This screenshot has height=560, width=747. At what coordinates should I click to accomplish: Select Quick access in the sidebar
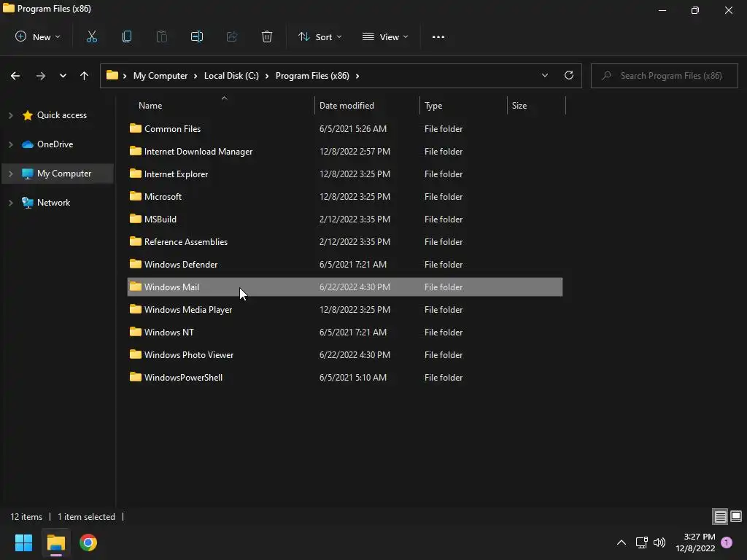click(62, 114)
